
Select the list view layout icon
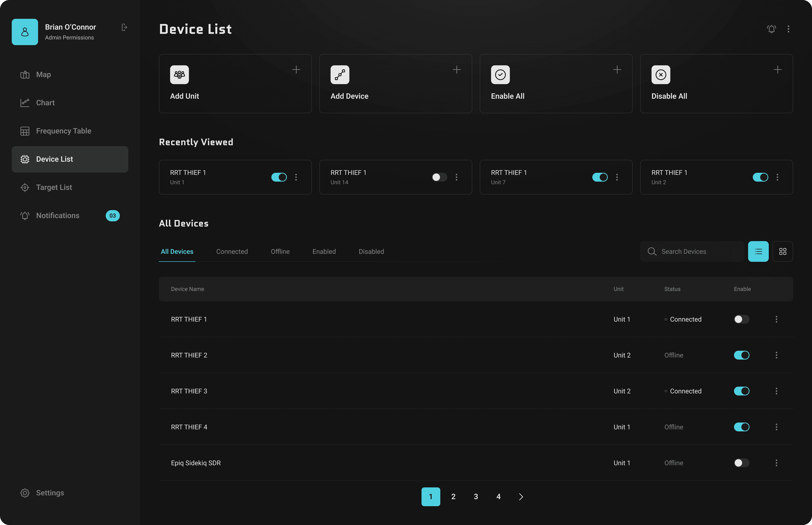(x=758, y=252)
